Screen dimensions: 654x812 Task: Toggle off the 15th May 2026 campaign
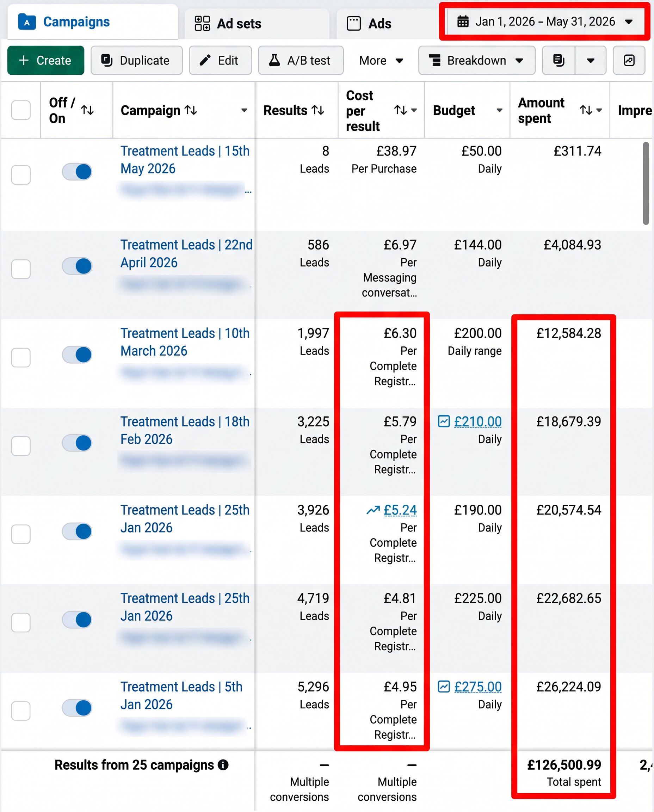point(77,172)
